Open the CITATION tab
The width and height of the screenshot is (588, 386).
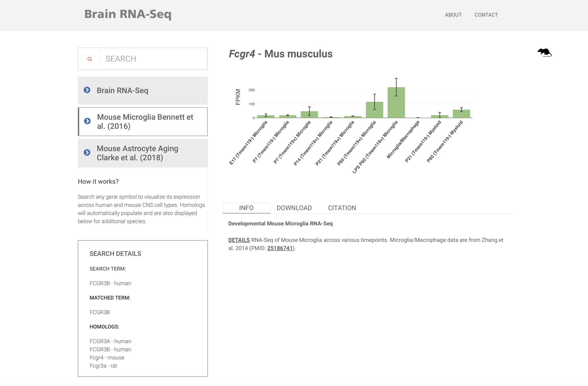coord(342,208)
